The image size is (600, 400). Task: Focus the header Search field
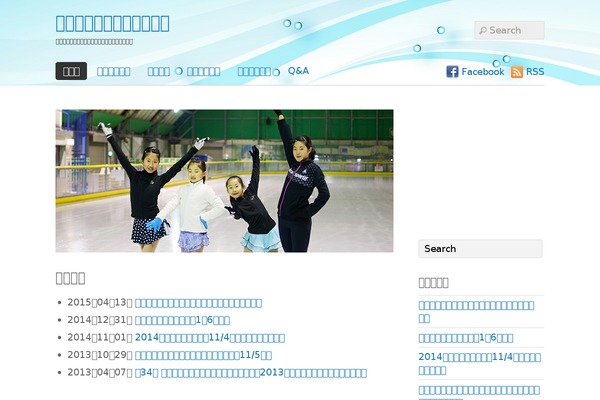(x=509, y=30)
